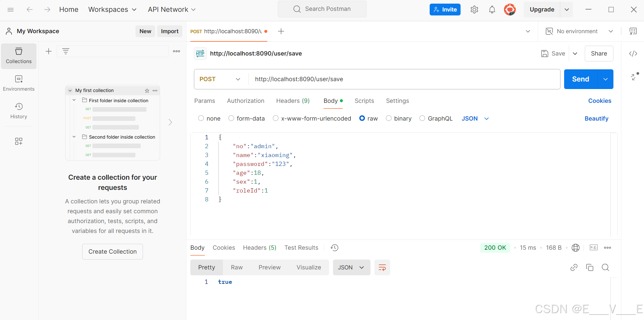The image size is (644, 320).
Task: Add a new request tab
Action: (281, 31)
